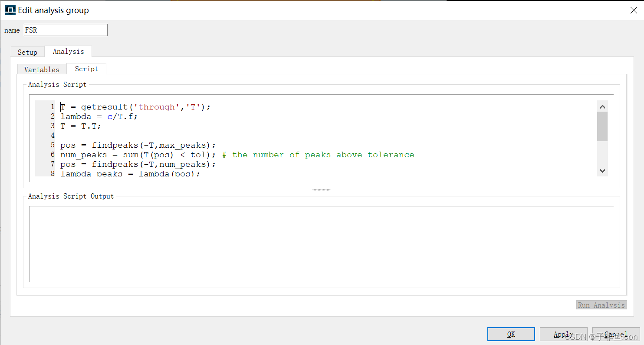The height and width of the screenshot is (345, 644).
Task: Click inside the Analysis Script Output box
Action: (x=321, y=244)
